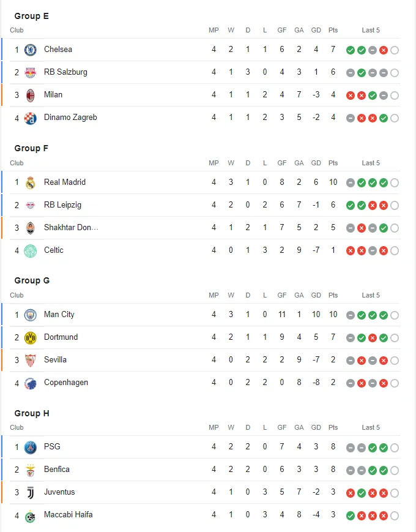Click the Dinamo Zagreb badge icon
This screenshot has width=416, height=532.
tap(30, 118)
